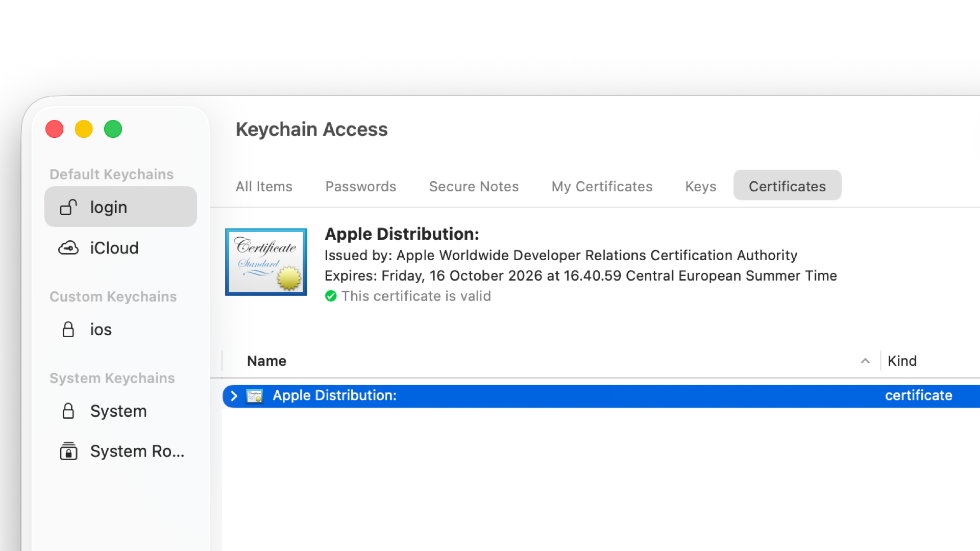This screenshot has width=980, height=551.
Task: Select the Certificates tab
Action: pos(787,186)
